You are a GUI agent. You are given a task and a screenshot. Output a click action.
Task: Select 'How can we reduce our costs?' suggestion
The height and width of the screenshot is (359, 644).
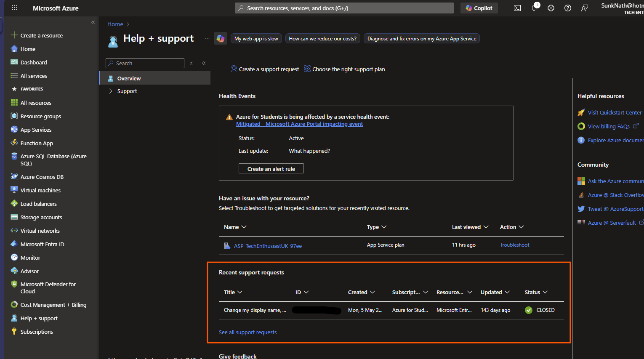click(322, 38)
